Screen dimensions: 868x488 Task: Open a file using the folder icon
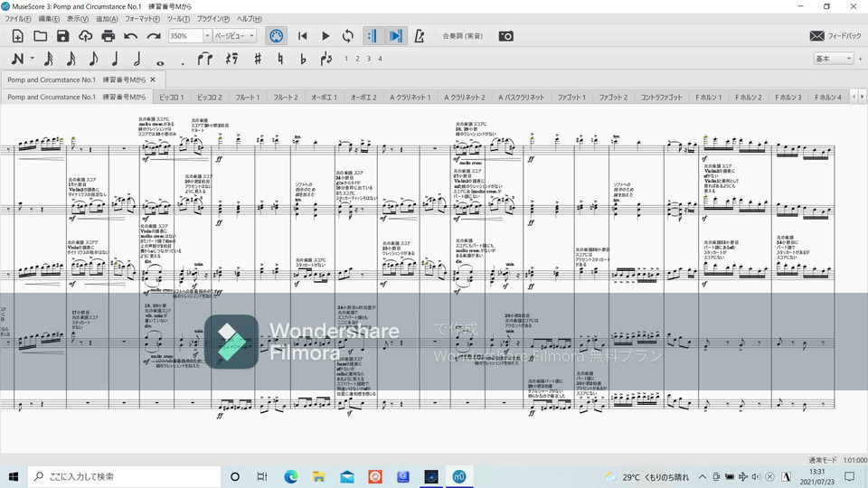point(41,36)
